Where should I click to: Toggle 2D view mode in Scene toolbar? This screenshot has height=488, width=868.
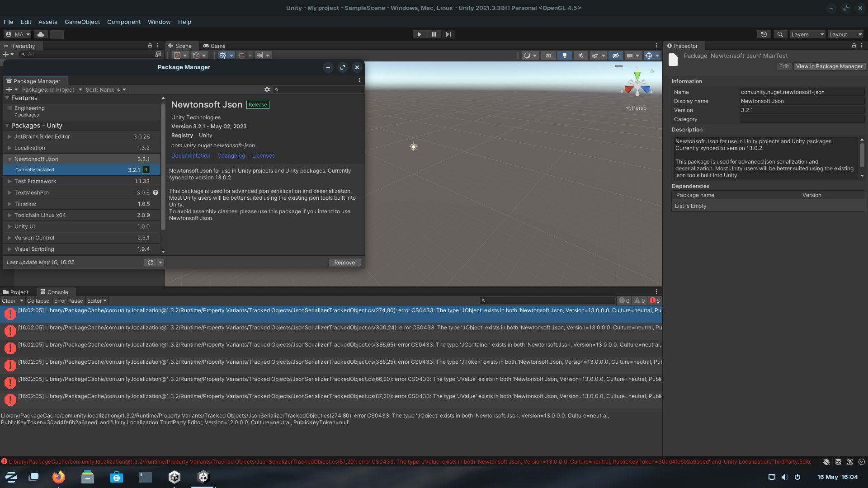tap(548, 55)
